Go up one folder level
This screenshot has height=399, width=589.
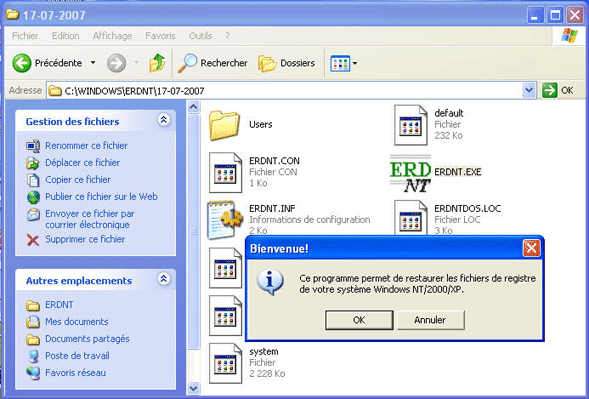(x=157, y=63)
